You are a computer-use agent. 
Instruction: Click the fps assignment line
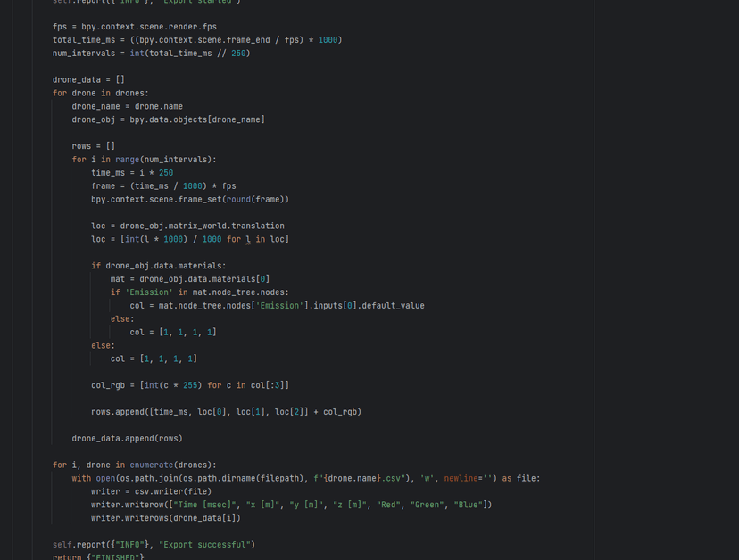pyautogui.click(x=134, y=27)
